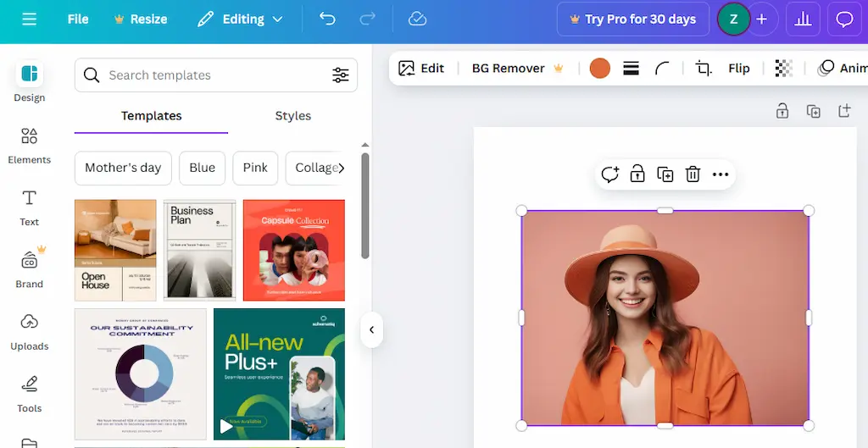Switch to the Templates tab

tap(151, 116)
